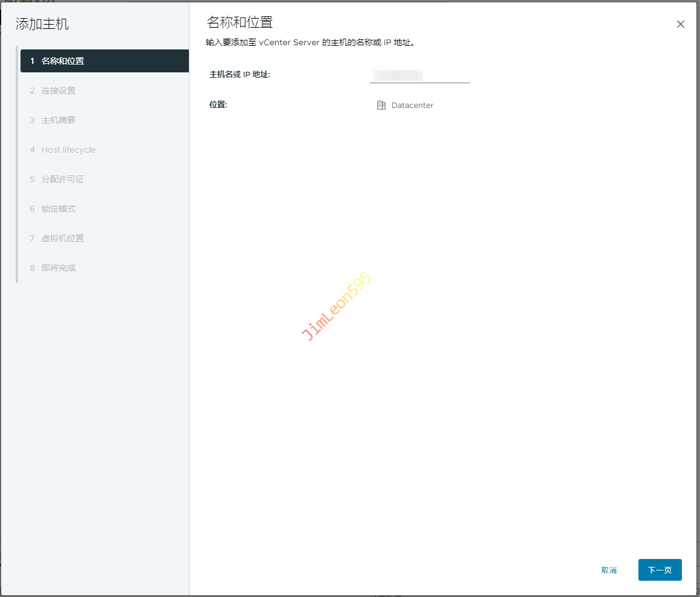Jump to step 4 Host lifecycle
The height and width of the screenshot is (597, 700).
(x=68, y=150)
